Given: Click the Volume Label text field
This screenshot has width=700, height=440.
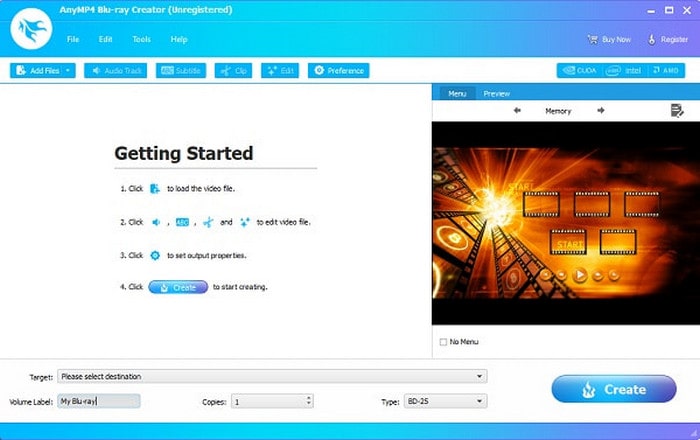Looking at the screenshot, I should (x=98, y=401).
